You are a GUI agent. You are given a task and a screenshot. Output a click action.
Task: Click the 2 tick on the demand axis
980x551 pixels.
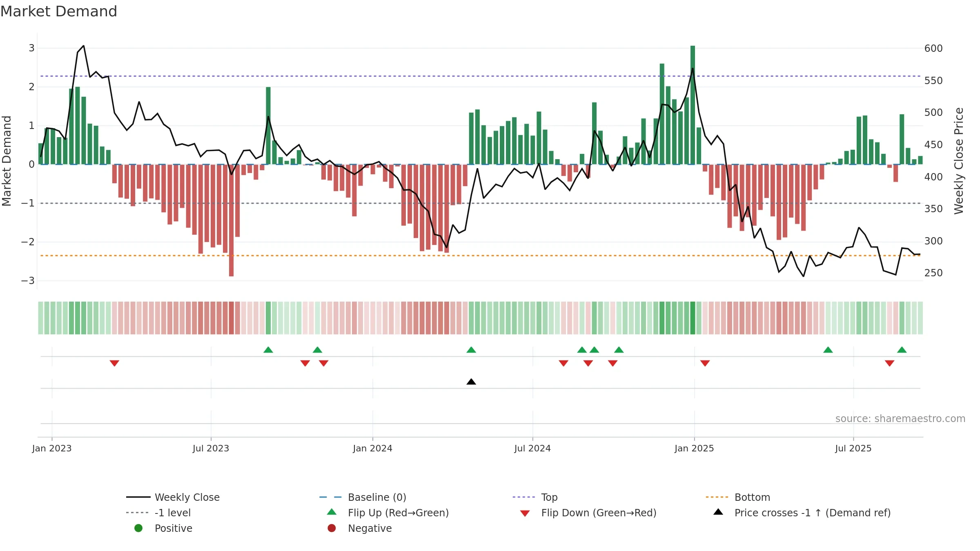(31, 87)
